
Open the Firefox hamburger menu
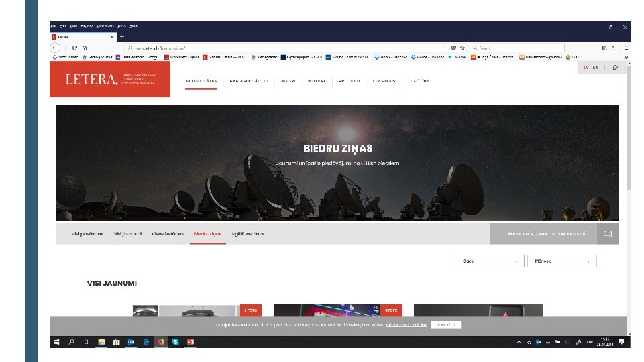click(626, 48)
